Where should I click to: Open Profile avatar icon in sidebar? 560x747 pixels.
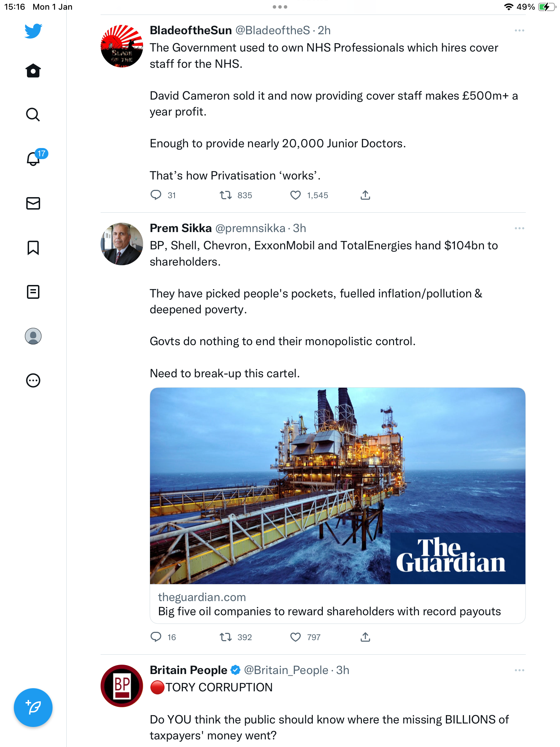(33, 336)
